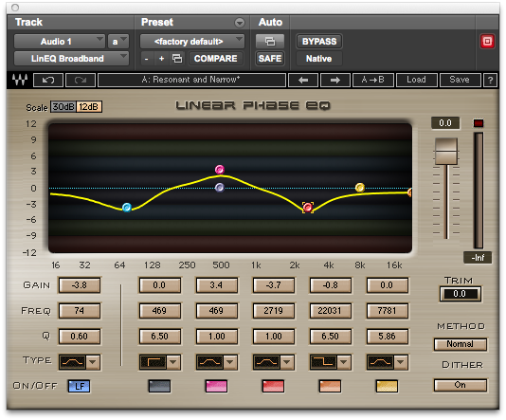Click the LF freq field 74

80,311
